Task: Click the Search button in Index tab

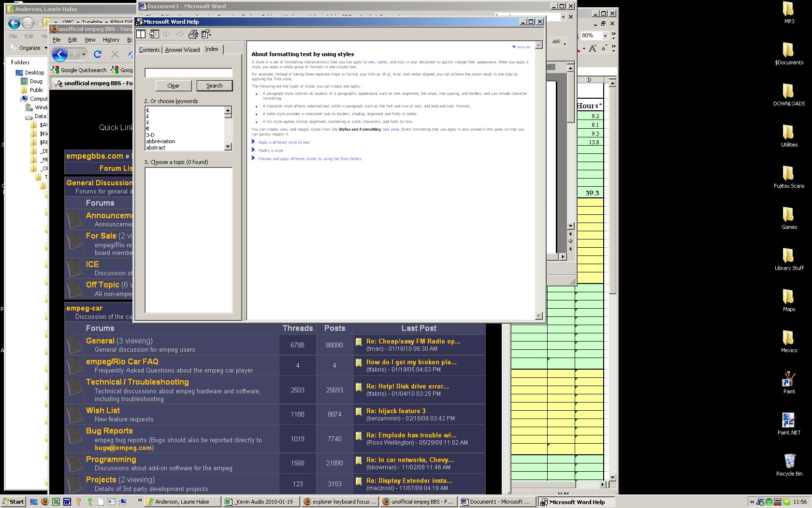Action: pyautogui.click(x=215, y=86)
